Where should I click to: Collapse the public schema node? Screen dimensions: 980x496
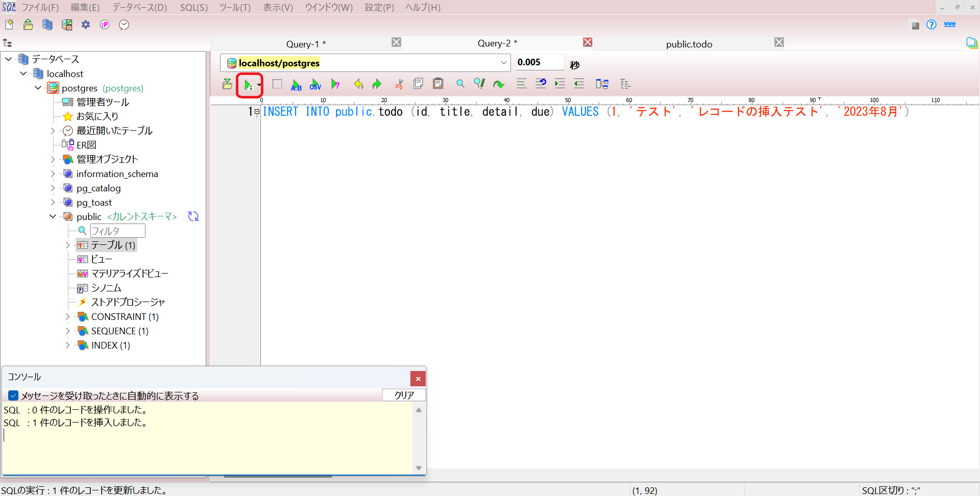52,216
